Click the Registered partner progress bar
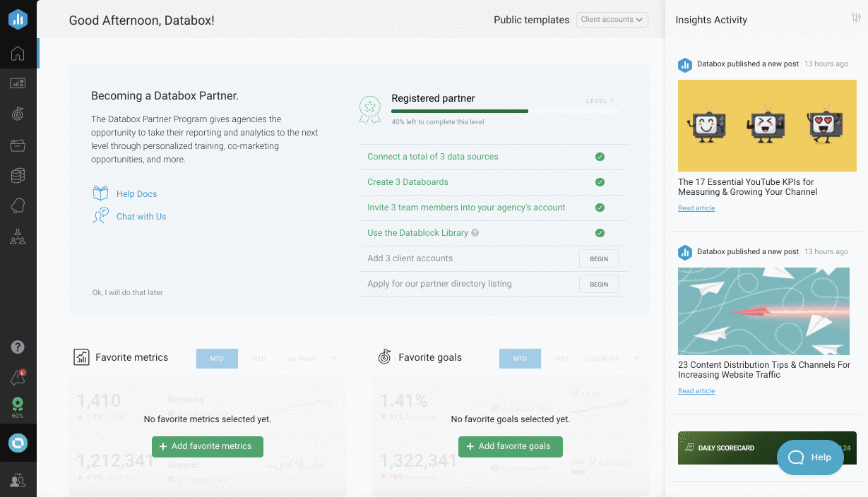This screenshot has width=868, height=497. (504, 111)
